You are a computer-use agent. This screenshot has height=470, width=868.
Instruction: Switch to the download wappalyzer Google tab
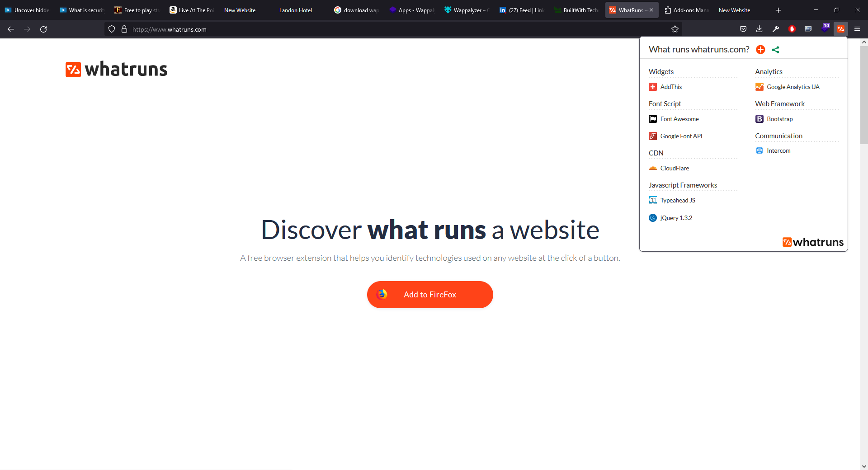pos(356,10)
